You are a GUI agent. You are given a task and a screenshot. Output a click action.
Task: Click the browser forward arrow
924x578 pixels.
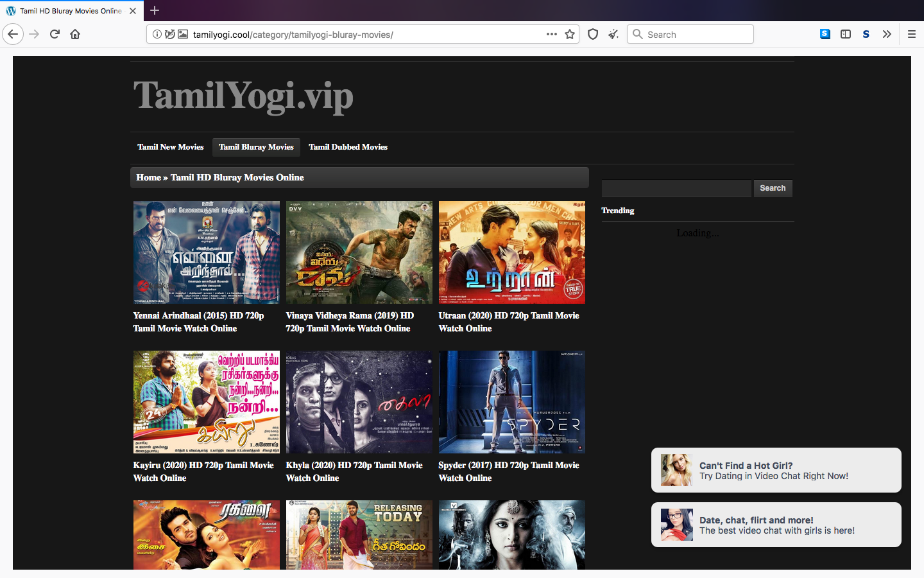(34, 34)
